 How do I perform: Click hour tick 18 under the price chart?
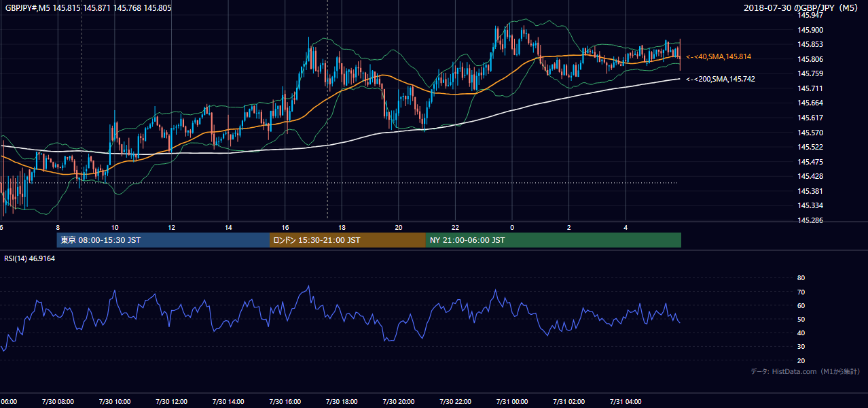(x=342, y=227)
